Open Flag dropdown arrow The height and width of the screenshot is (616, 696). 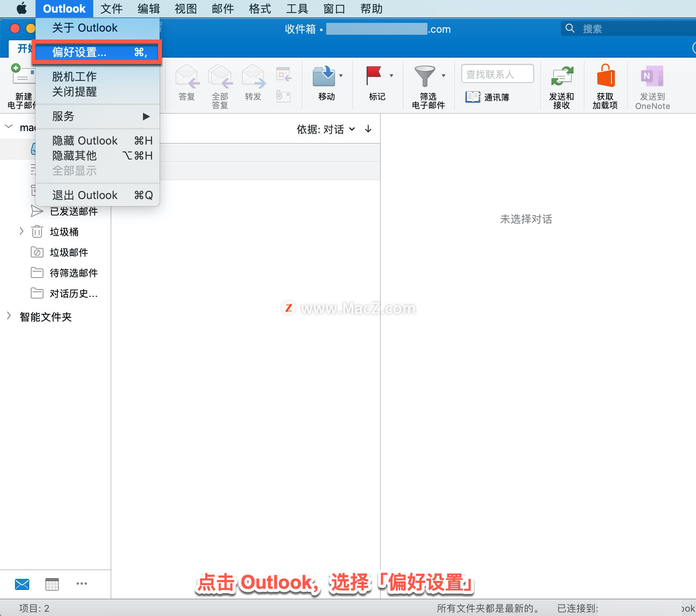391,75
